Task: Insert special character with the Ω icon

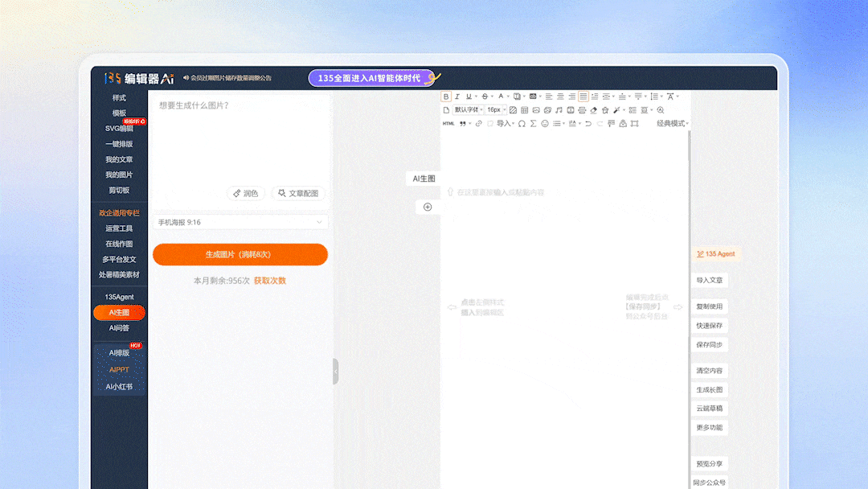Action: point(522,122)
